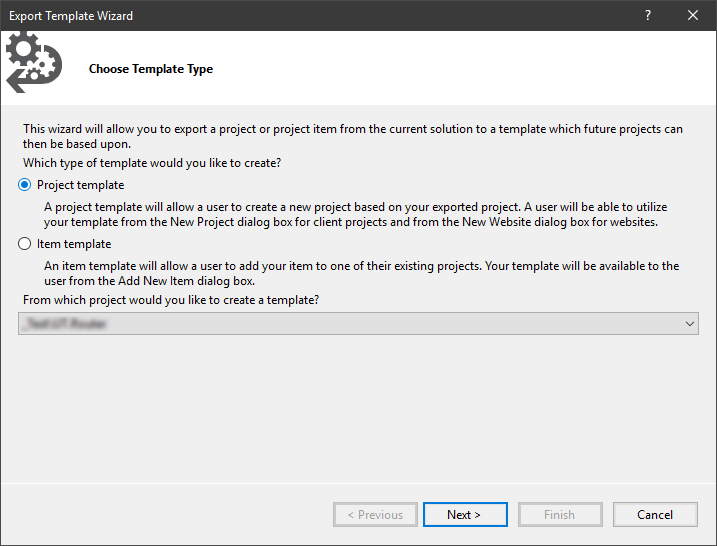Select the Project template radio circle
This screenshot has width=717, height=546.
25,185
